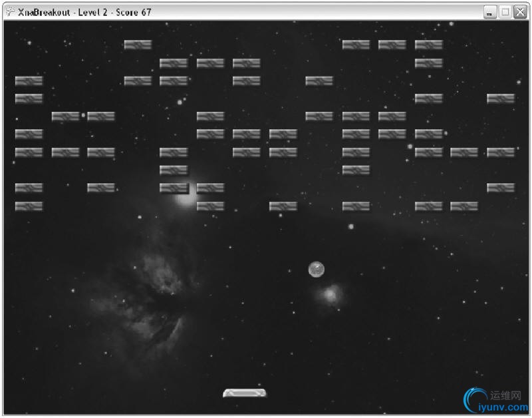Image resolution: width=532 pixels, height=418 pixels.
Task: Minimize the XnaBreakout window
Action: [489, 12]
